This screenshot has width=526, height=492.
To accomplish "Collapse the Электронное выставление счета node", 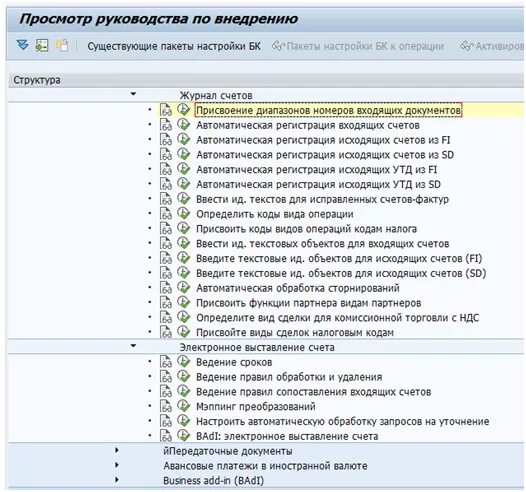I will coord(133,346).
